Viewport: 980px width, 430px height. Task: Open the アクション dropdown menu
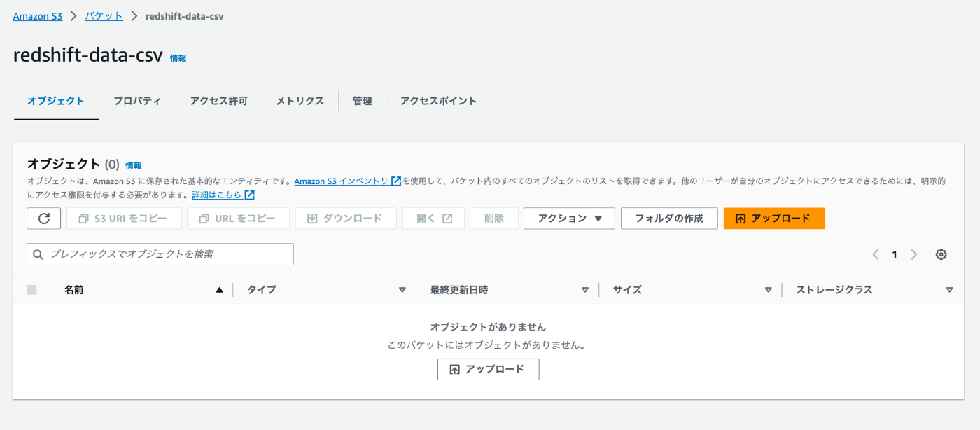coord(569,219)
